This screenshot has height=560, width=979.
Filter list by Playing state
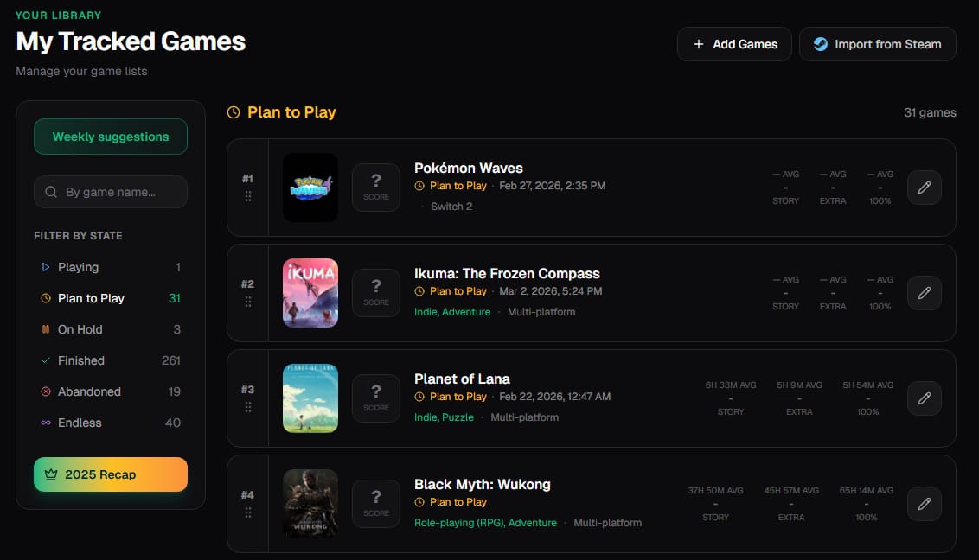(111, 267)
